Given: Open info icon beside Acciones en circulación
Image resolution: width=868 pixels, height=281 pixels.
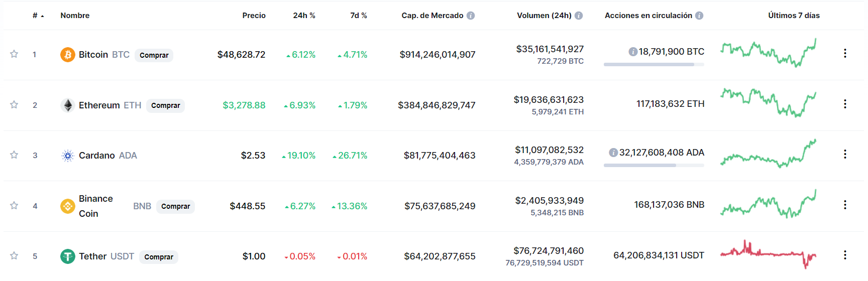Looking at the screenshot, I should click(699, 16).
